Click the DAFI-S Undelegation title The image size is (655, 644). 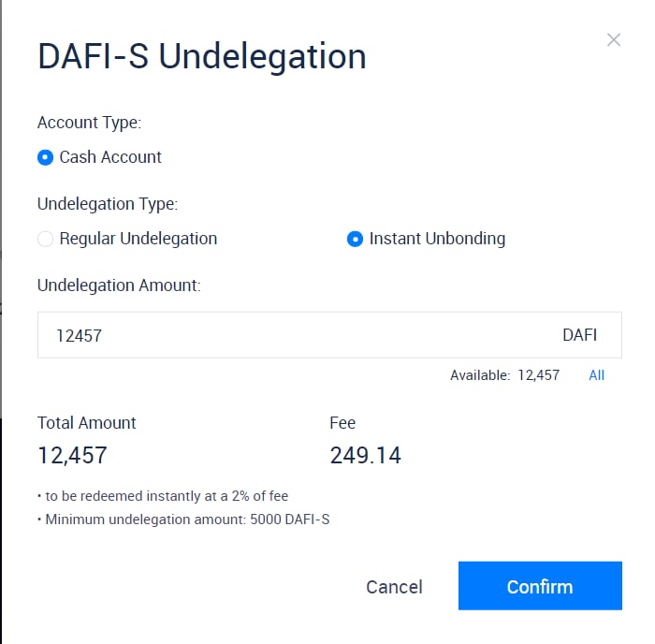(x=202, y=56)
